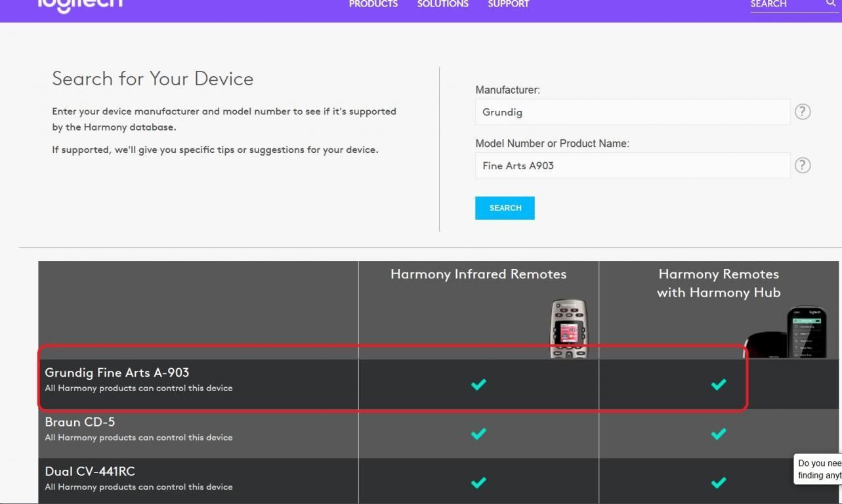Click the Grundig A-903 compatibility note

(138, 388)
